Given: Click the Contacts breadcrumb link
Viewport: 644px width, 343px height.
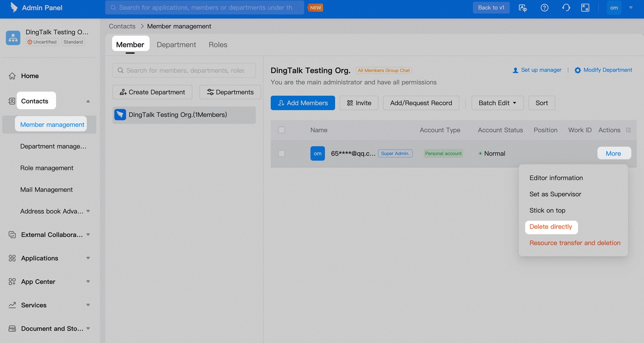Looking at the screenshot, I should pyautogui.click(x=122, y=26).
